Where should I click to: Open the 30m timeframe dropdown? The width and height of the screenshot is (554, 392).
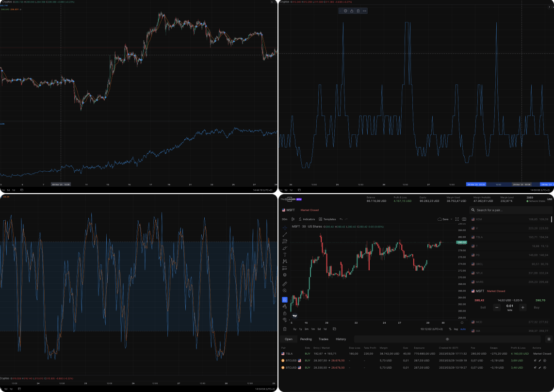point(284,219)
